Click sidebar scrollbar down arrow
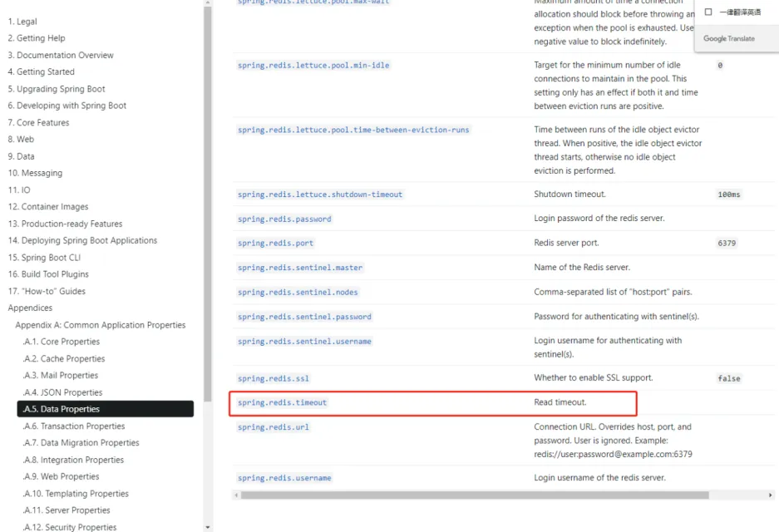 [208, 528]
